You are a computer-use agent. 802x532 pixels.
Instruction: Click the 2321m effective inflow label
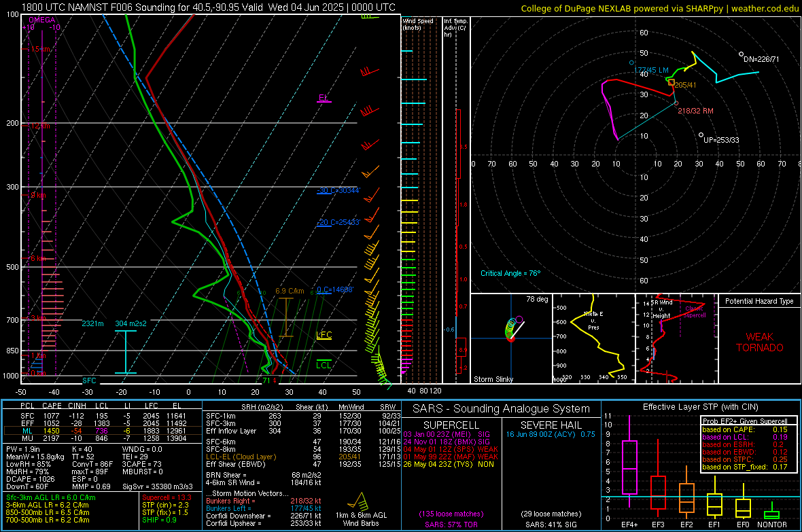(x=92, y=324)
